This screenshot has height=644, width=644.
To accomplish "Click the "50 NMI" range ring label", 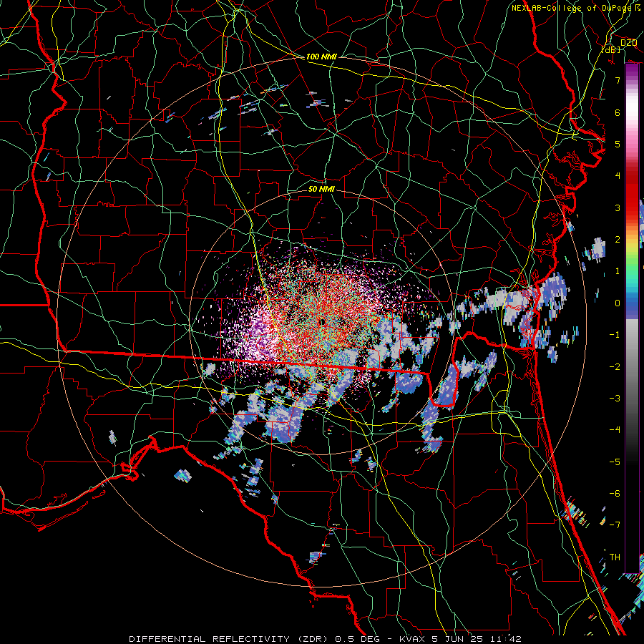I will pos(321,189).
